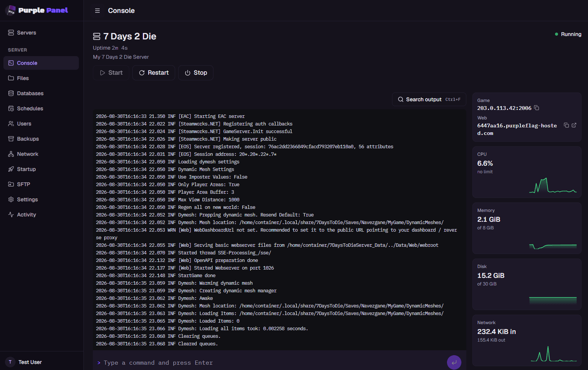
Task: Open Schedules in the sidebar
Action: [41, 108]
